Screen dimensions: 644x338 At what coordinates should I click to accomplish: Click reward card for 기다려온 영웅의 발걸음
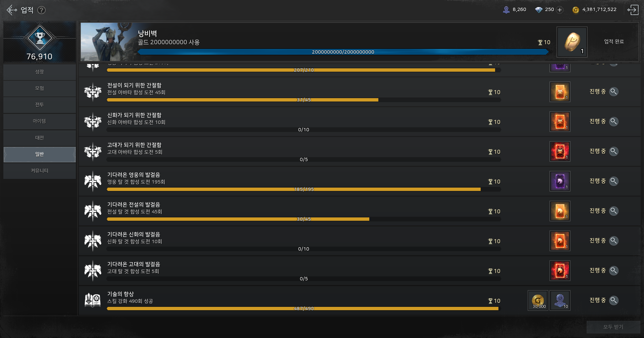click(x=560, y=181)
